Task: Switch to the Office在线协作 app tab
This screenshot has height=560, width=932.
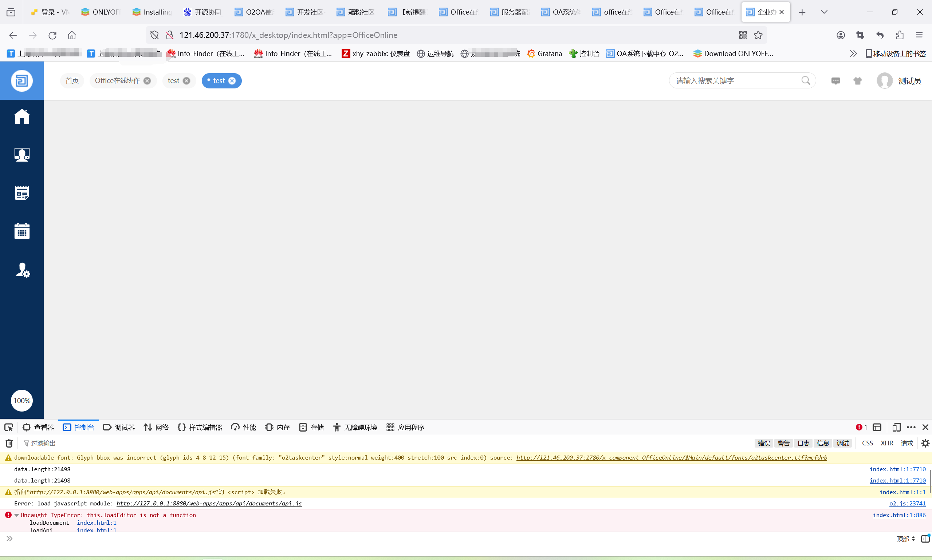Action: pos(117,81)
